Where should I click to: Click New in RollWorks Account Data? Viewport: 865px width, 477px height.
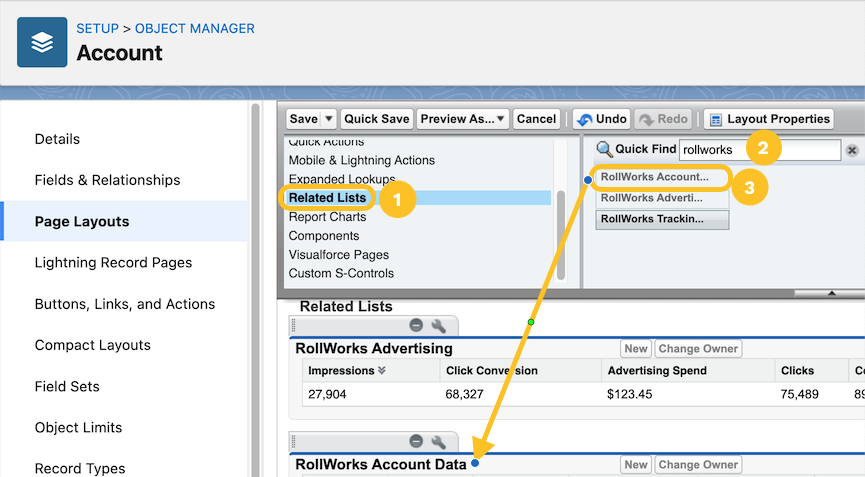coord(636,464)
